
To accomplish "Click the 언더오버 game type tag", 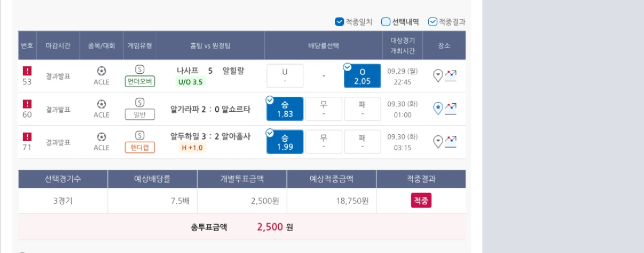I will 140,82.
